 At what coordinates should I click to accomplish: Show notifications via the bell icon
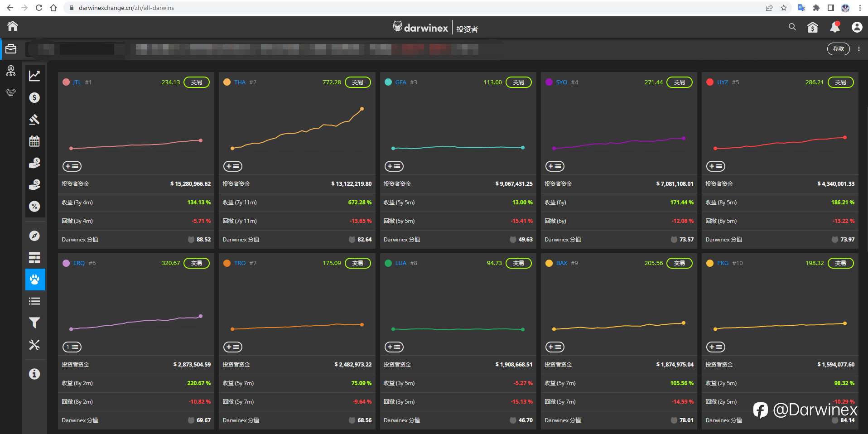coord(835,27)
